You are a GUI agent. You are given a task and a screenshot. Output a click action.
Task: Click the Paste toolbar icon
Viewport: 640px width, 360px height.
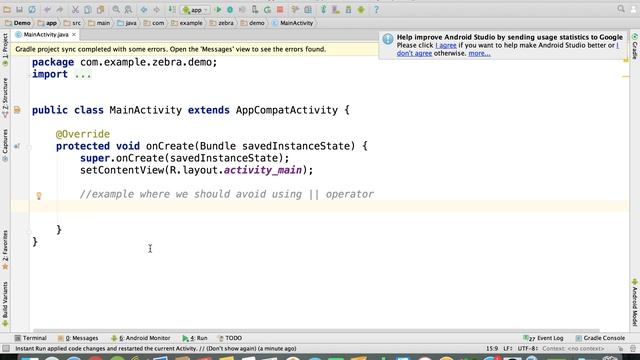(x=100, y=9)
